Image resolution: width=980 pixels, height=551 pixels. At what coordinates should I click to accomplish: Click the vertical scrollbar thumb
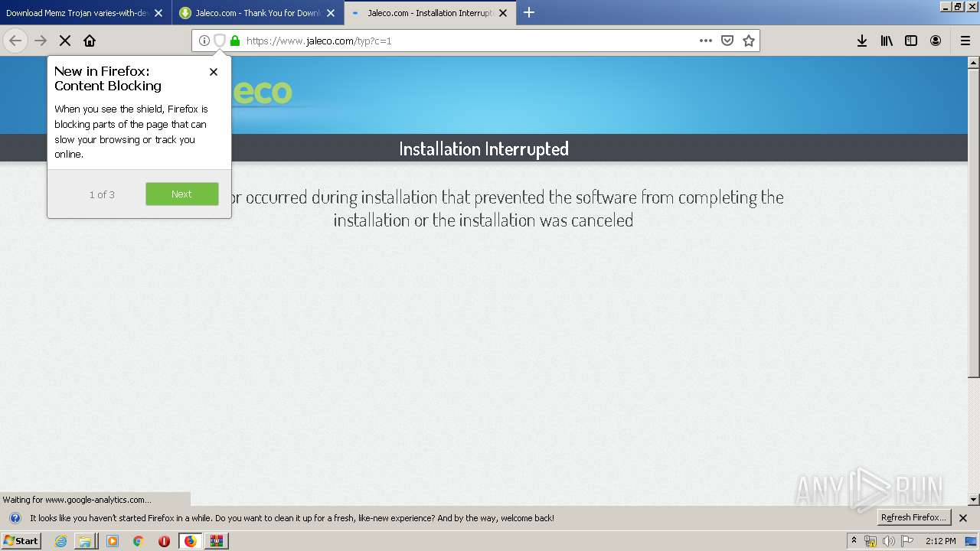pyautogui.click(x=974, y=222)
